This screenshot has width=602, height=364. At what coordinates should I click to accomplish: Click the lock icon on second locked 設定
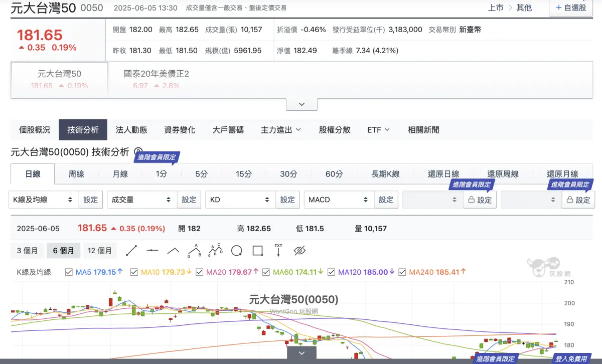tap(569, 200)
